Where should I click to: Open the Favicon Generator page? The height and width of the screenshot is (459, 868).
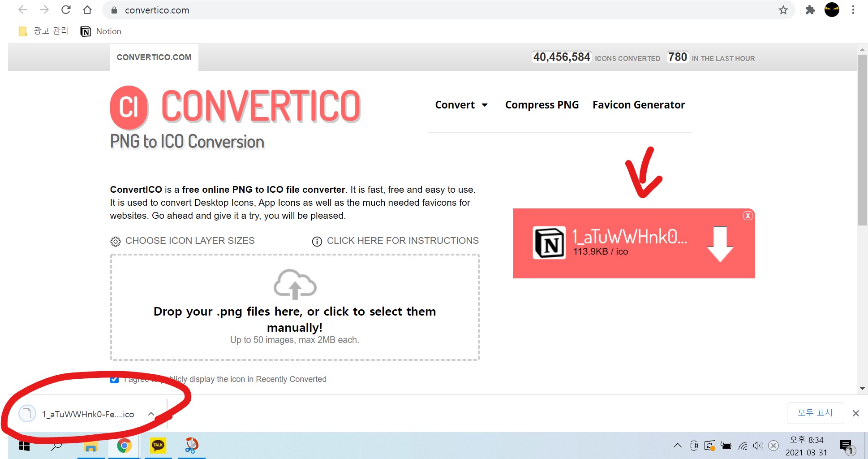639,105
